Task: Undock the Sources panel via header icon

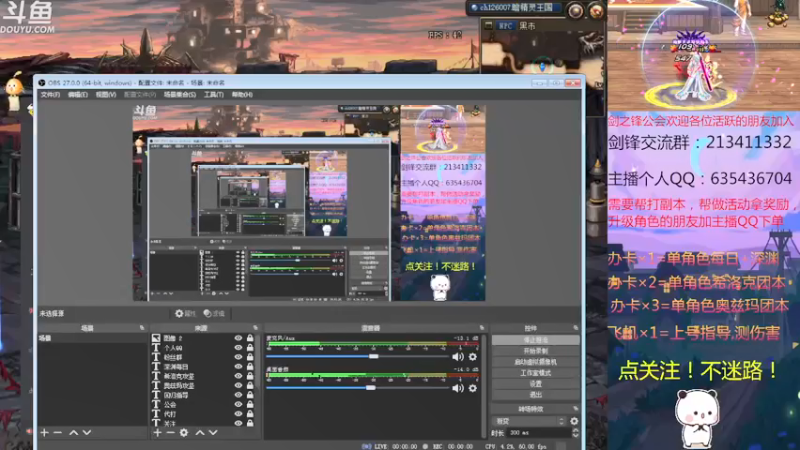Action: point(256,328)
